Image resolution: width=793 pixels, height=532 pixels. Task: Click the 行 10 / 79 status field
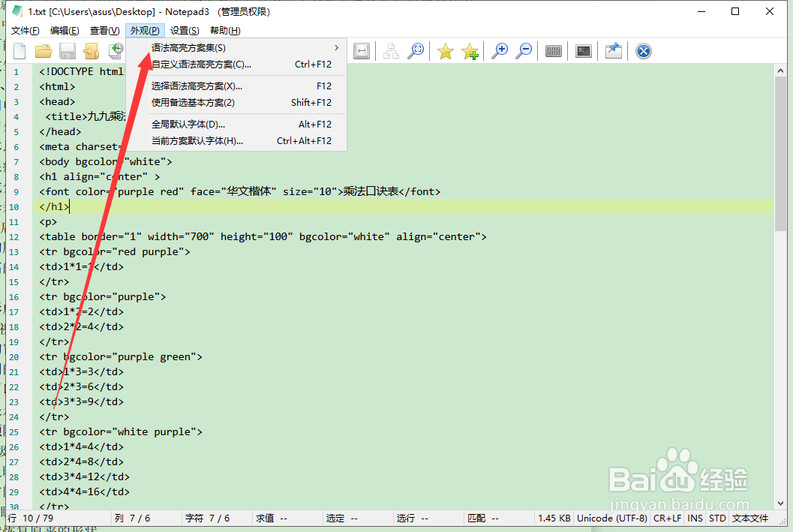58,518
